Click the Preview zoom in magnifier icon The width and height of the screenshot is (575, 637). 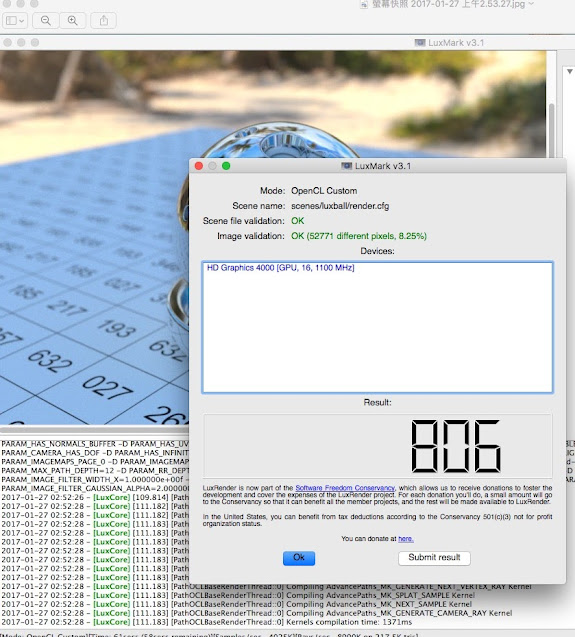pos(73,21)
